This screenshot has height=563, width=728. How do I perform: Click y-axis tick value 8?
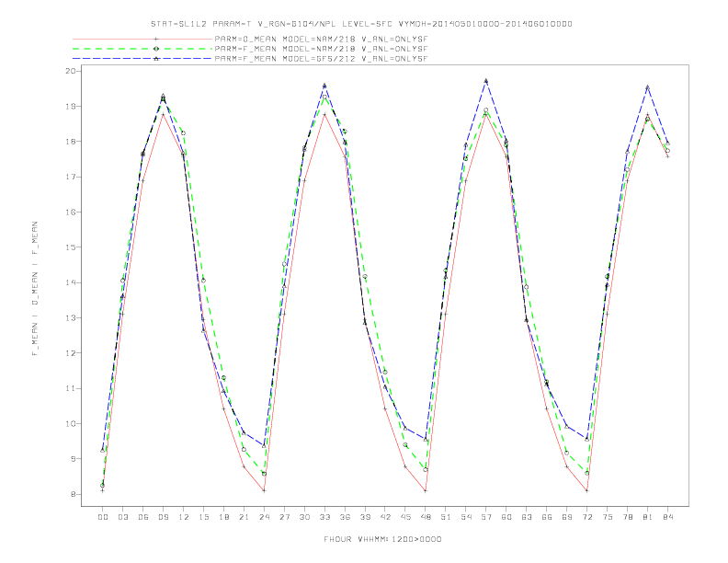pyautogui.click(x=73, y=494)
